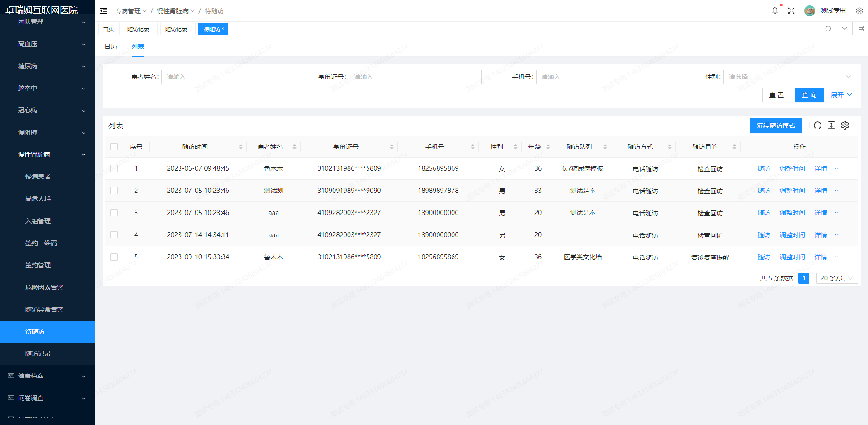The image size is (868, 425).
Task: Open tab options dropdown chevron
Action: (x=844, y=28)
